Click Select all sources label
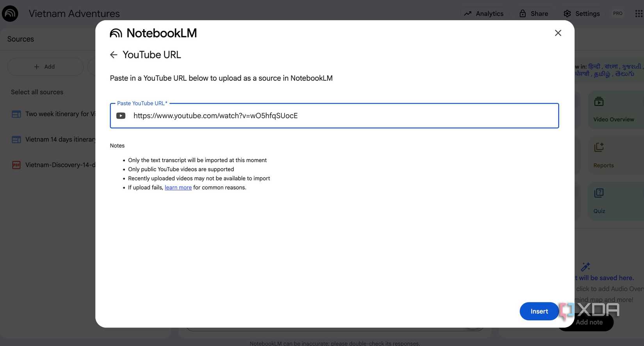This screenshot has height=346, width=644. click(x=37, y=92)
